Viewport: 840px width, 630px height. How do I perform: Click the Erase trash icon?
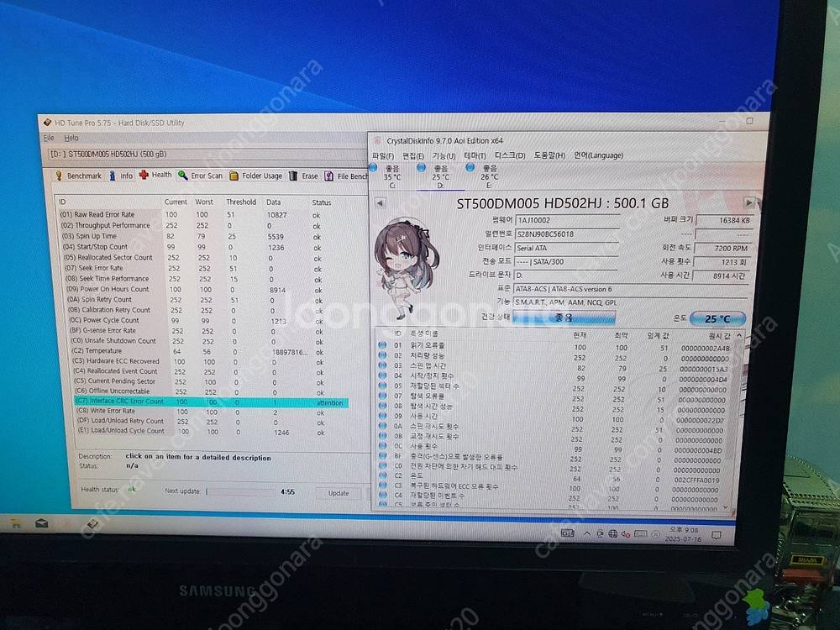pyautogui.click(x=293, y=176)
